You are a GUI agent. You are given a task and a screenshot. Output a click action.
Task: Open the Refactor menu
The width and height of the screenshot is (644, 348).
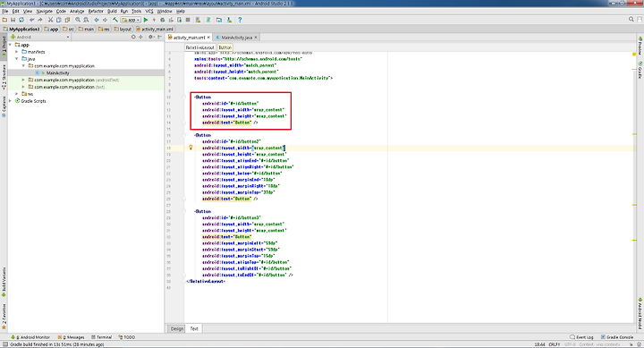click(96, 11)
